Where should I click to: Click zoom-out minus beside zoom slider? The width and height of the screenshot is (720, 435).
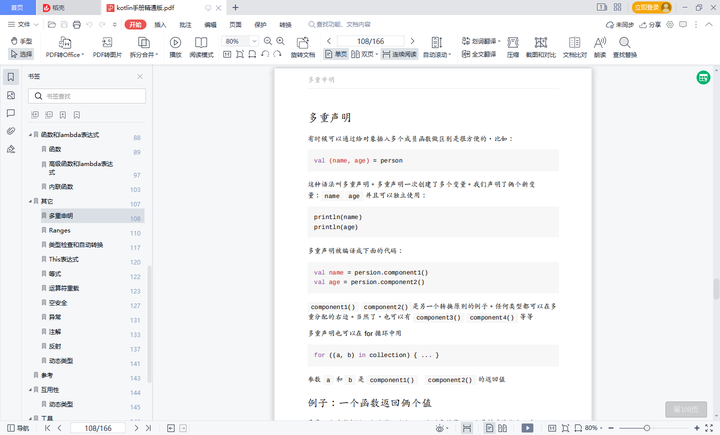click(x=611, y=428)
